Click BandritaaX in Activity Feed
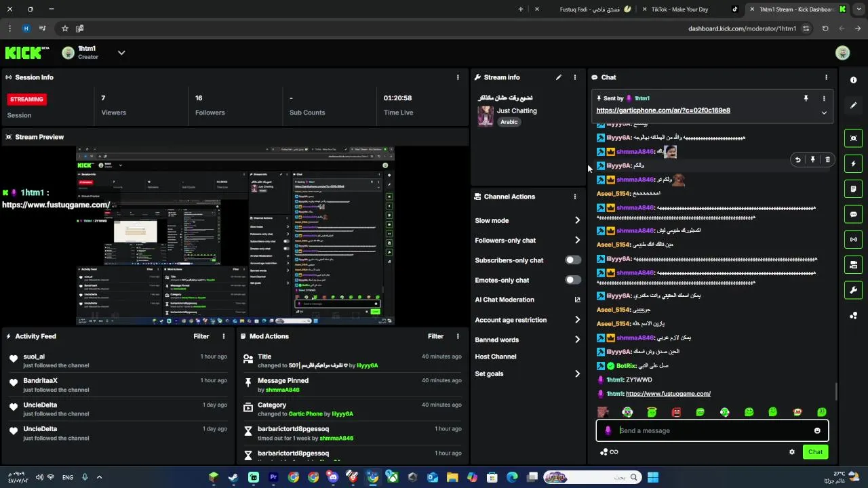Image resolution: width=868 pixels, height=488 pixels. tap(40, 380)
